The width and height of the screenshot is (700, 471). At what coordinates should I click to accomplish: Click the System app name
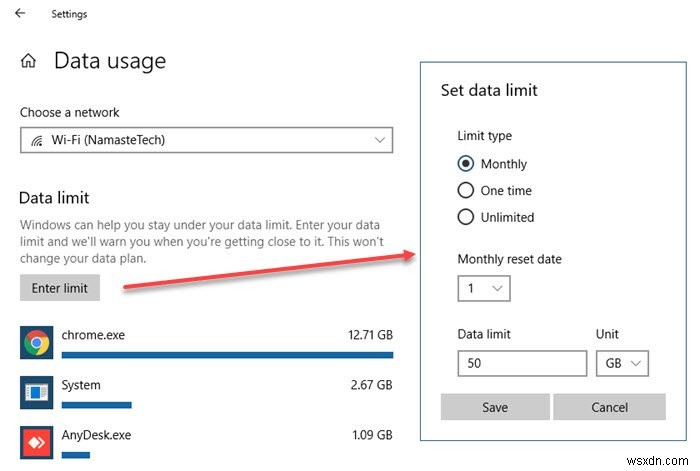point(81,385)
